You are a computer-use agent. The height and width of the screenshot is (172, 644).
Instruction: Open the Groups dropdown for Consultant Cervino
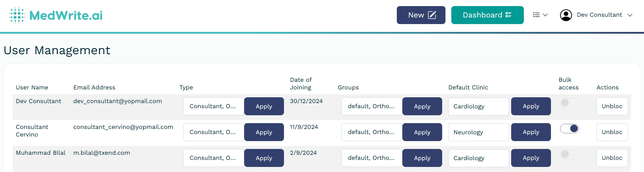click(x=372, y=132)
